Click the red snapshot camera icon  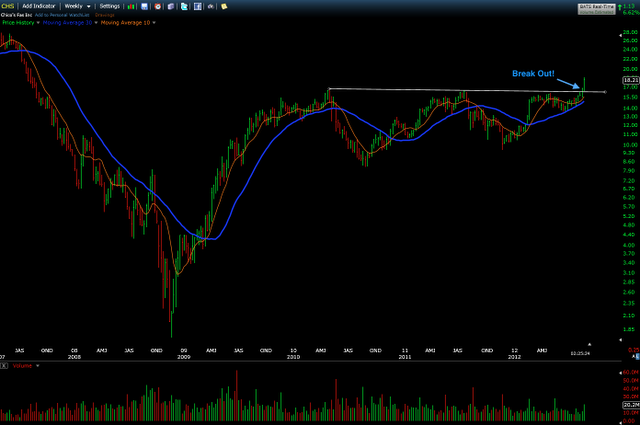coord(158,7)
